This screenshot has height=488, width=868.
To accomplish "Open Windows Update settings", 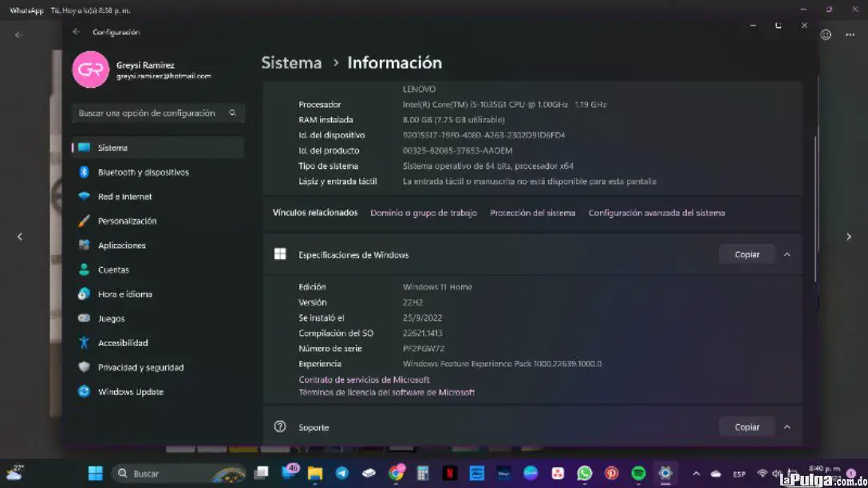I will click(158, 392).
